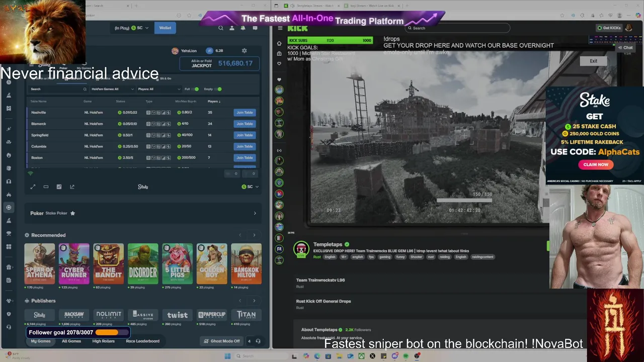The width and height of the screenshot is (644, 362).
Task: Click the Wallet button
Action: pos(165,28)
